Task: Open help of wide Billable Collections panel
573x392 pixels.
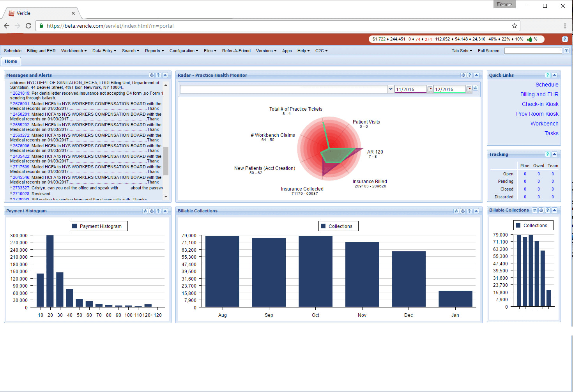Action: (469, 211)
